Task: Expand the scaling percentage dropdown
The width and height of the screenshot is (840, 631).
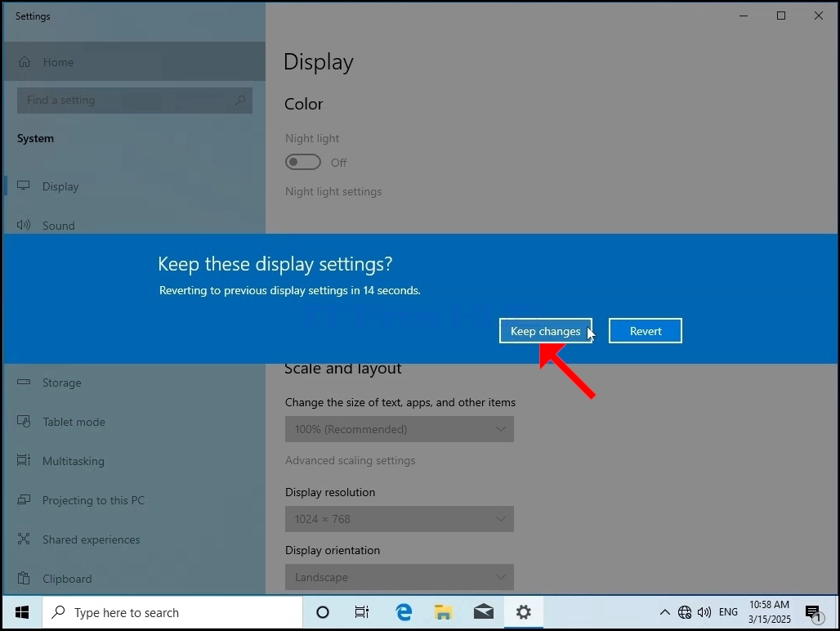Action: coord(399,429)
